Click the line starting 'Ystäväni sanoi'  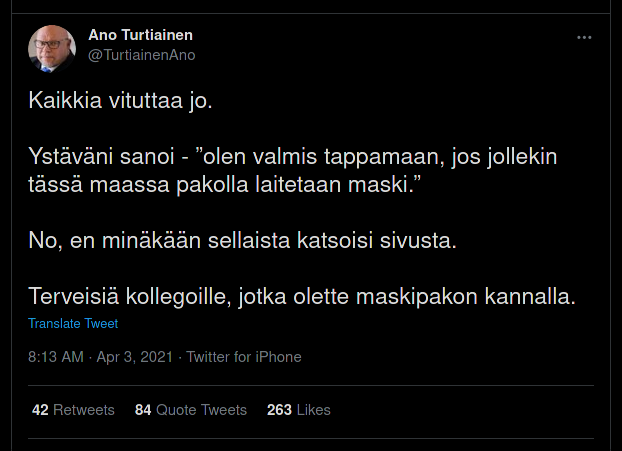point(293,158)
